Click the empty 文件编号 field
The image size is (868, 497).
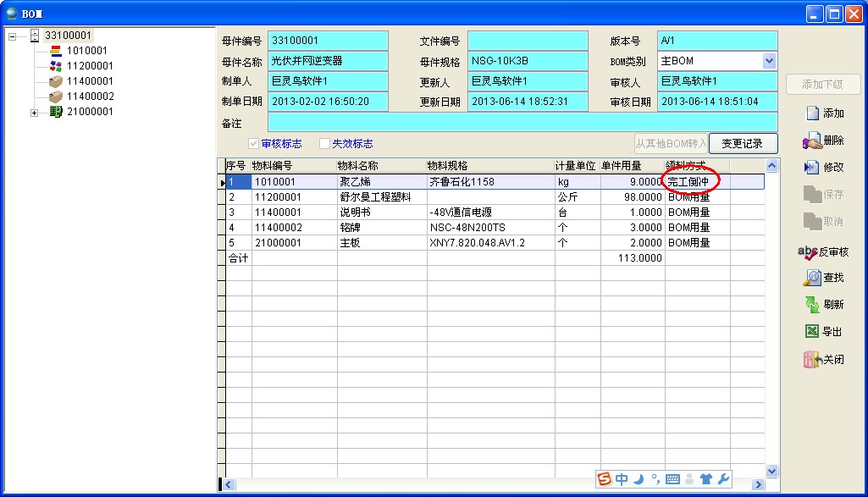528,41
